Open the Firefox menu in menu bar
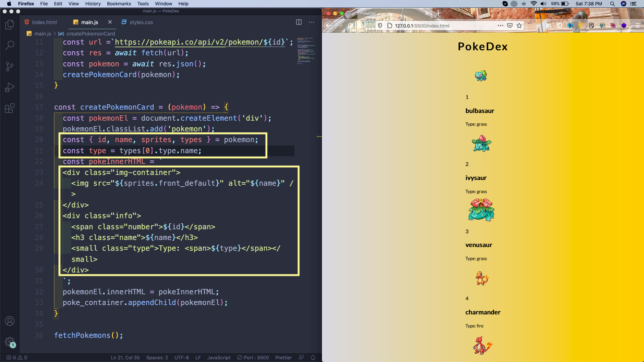 click(x=26, y=4)
